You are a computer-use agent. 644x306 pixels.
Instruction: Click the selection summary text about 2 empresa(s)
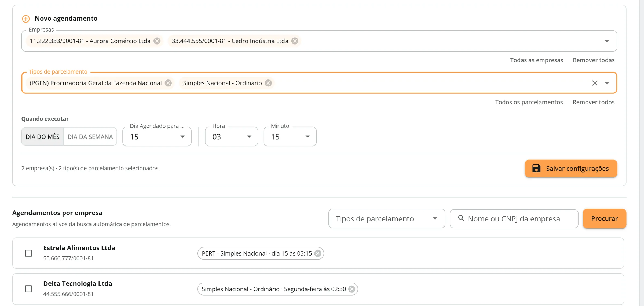coord(90,168)
